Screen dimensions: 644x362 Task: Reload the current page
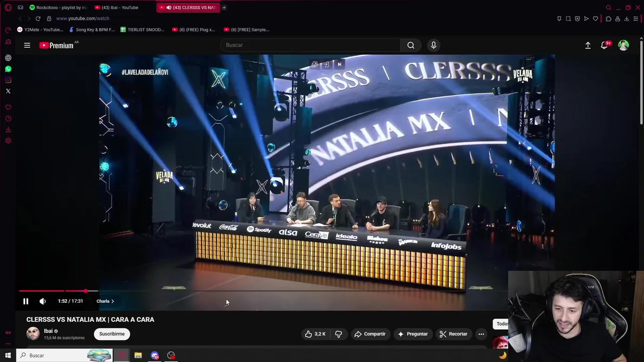38,19
